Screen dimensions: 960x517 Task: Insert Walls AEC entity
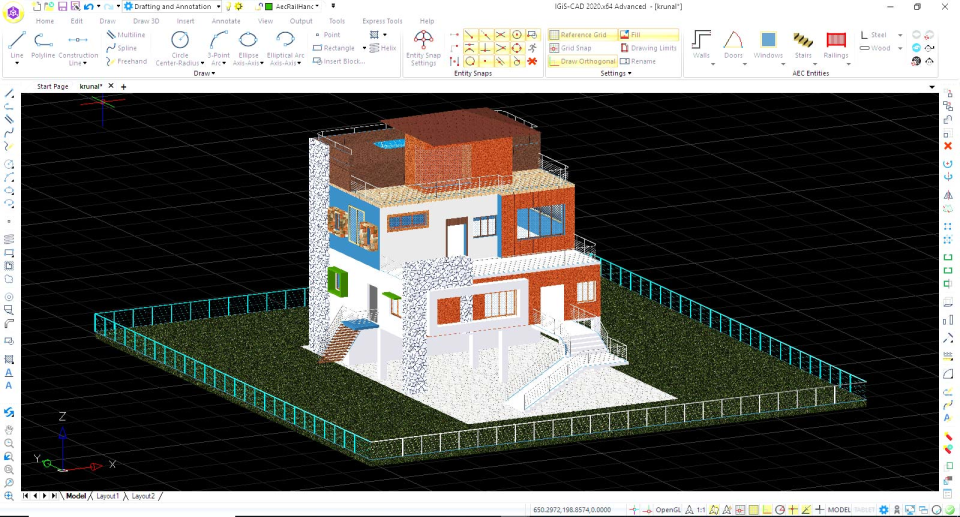pyautogui.click(x=701, y=45)
